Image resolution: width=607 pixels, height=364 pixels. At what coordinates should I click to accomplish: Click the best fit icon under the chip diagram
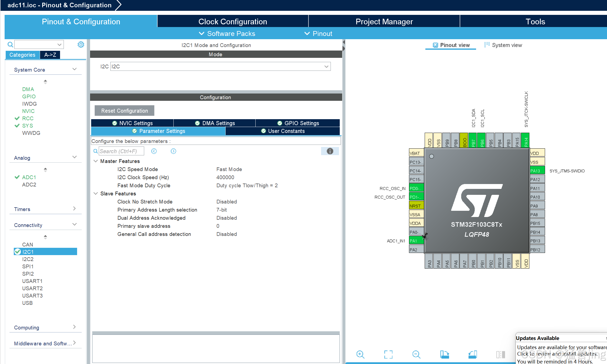tap(389, 355)
